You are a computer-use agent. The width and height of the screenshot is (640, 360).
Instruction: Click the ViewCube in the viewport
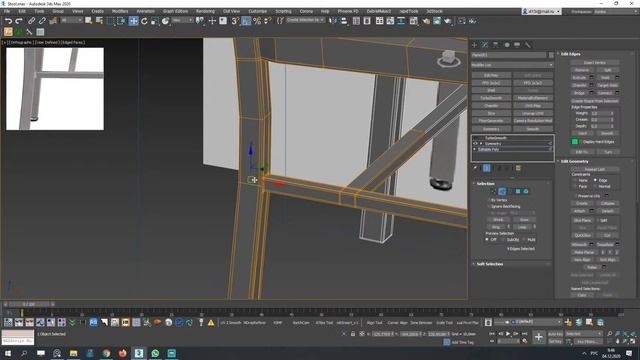point(449,59)
